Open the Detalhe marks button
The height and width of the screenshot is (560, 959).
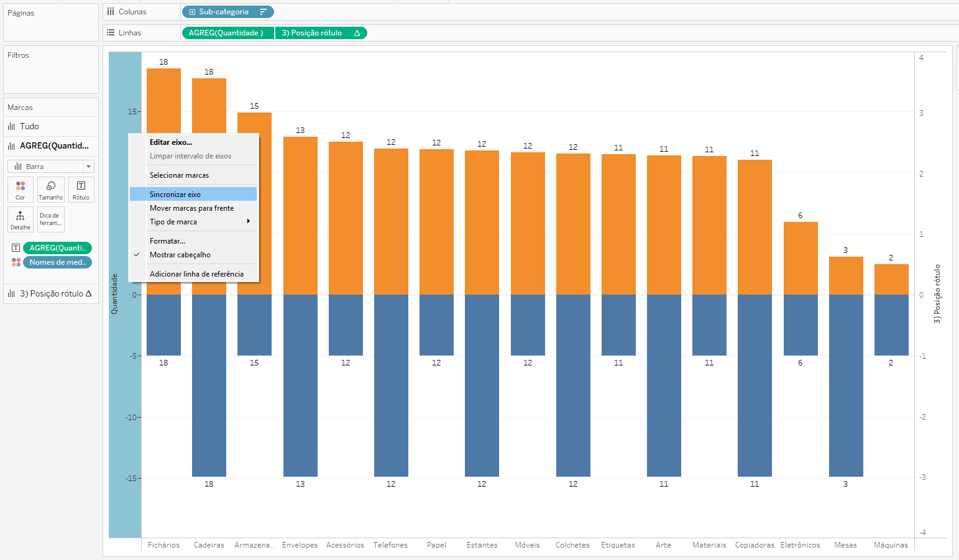pyautogui.click(x=20, y=219)
